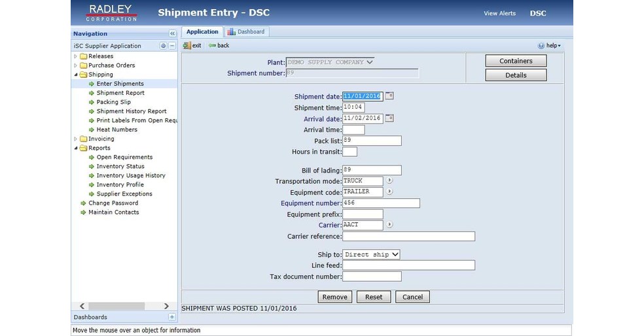The width and height of the screenshot is (644, 336).
Task: Click the green arrow beside Change Password
Action: [83, 203]
